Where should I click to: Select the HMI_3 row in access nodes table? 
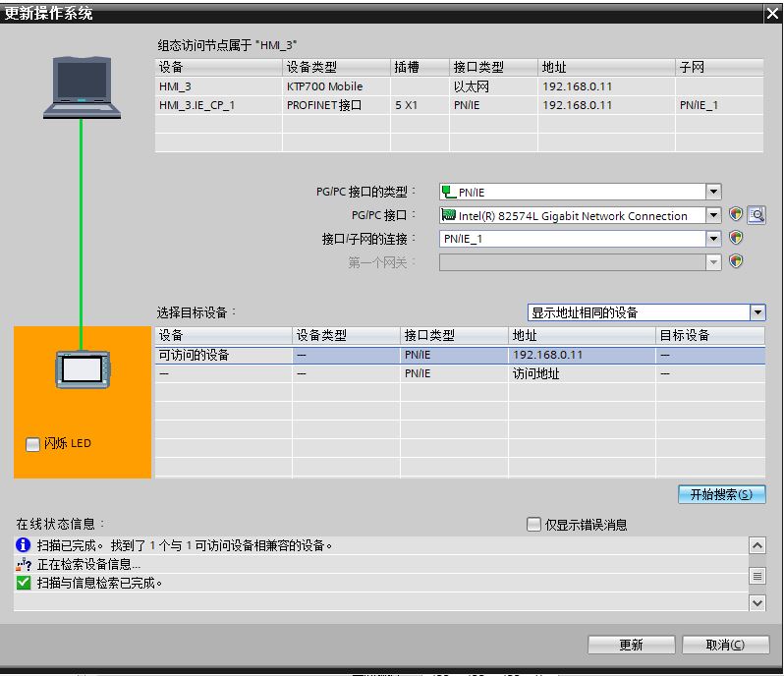[x=459, y=86]
